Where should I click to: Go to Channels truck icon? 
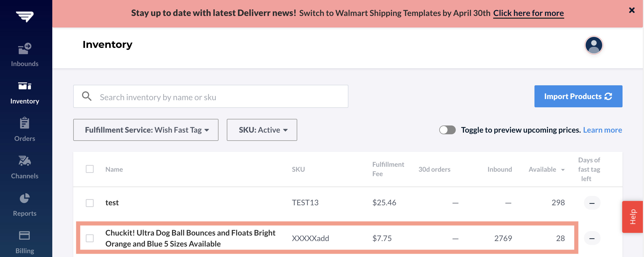(x=25, y=161)
